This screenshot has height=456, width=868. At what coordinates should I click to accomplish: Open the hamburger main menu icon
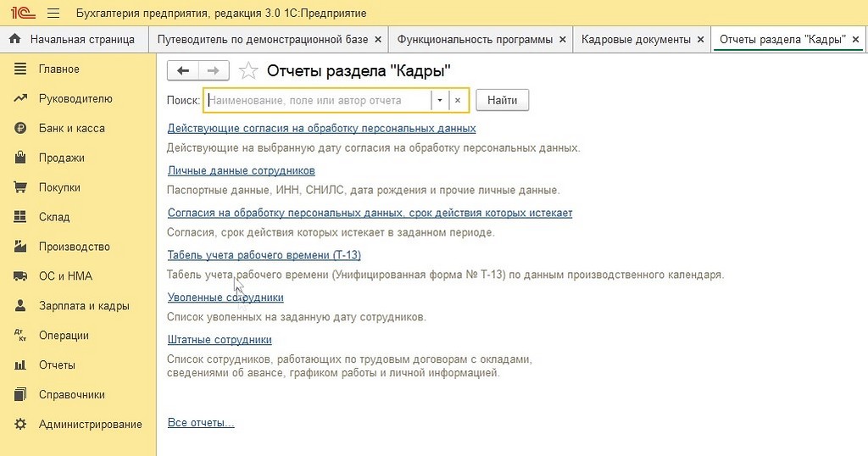[x=53, y=13]
